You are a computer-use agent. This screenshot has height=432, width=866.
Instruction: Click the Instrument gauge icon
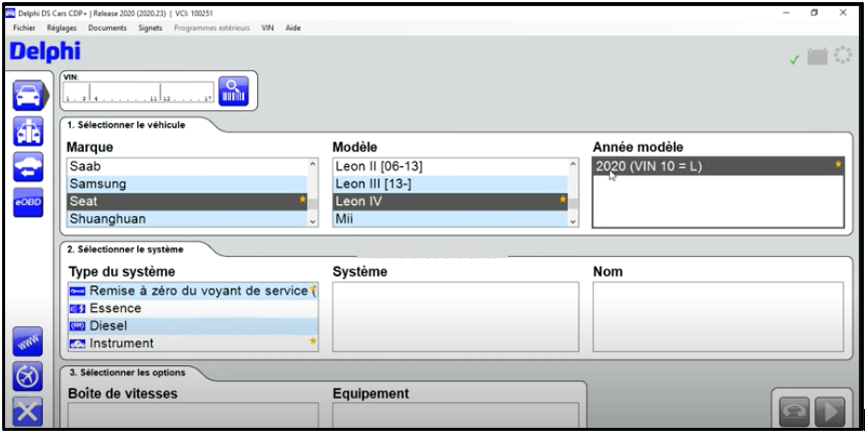click(78, 344)
